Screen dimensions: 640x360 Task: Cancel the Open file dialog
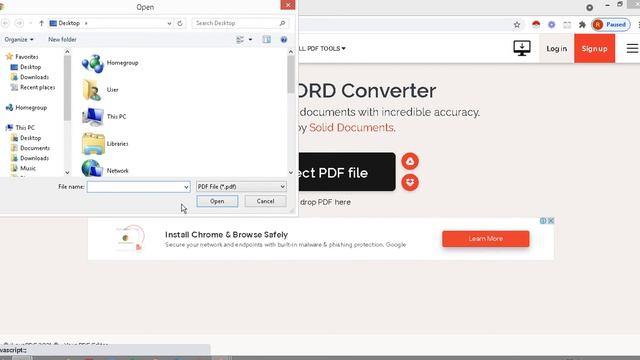265,201
